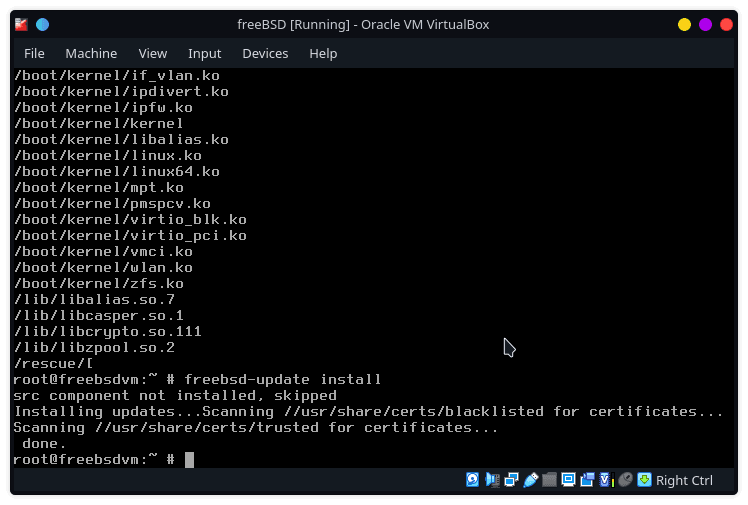
Task: Click the line /lib/libcasper.so.1
Action: (x=99, y=315)
